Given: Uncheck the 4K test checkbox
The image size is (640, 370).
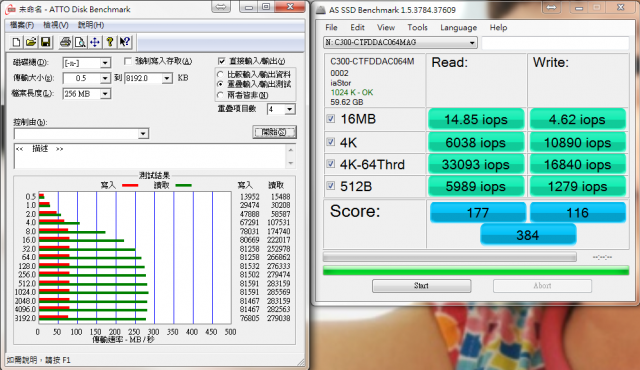Looking at the screenshot, I should [x=331, y=142].
